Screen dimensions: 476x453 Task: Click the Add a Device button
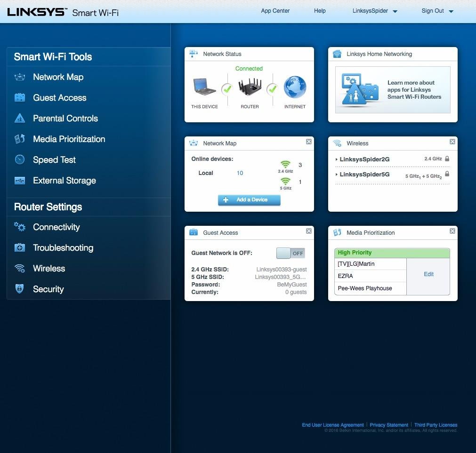coord(249,200)
